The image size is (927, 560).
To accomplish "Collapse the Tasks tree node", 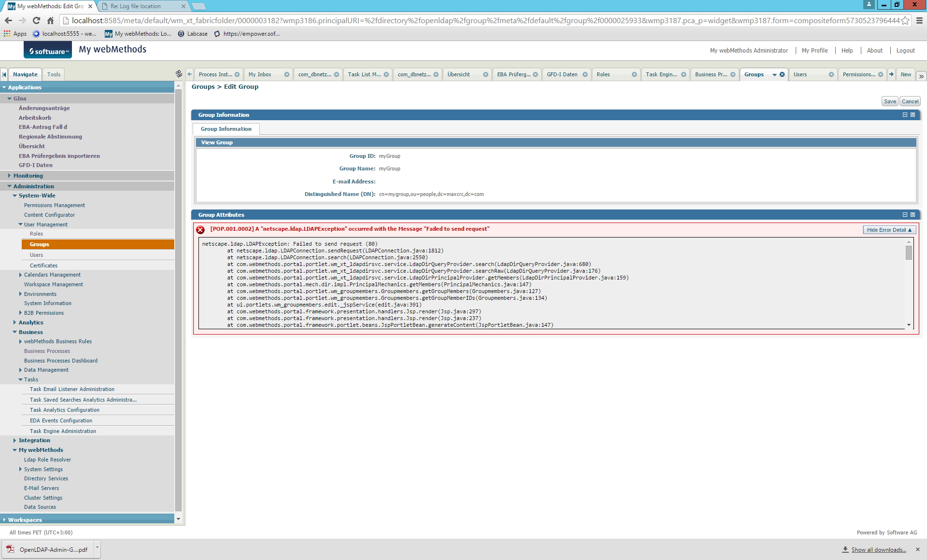I will pos(20,379).
